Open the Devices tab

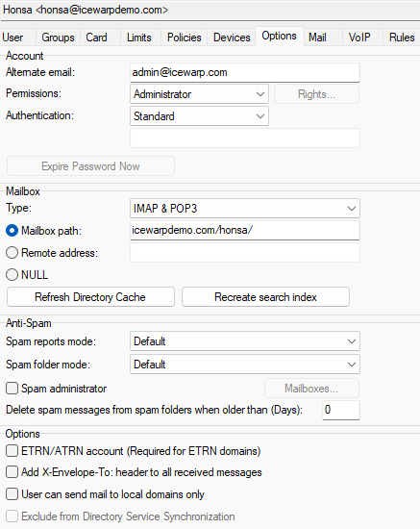click(x=232, y=38)
